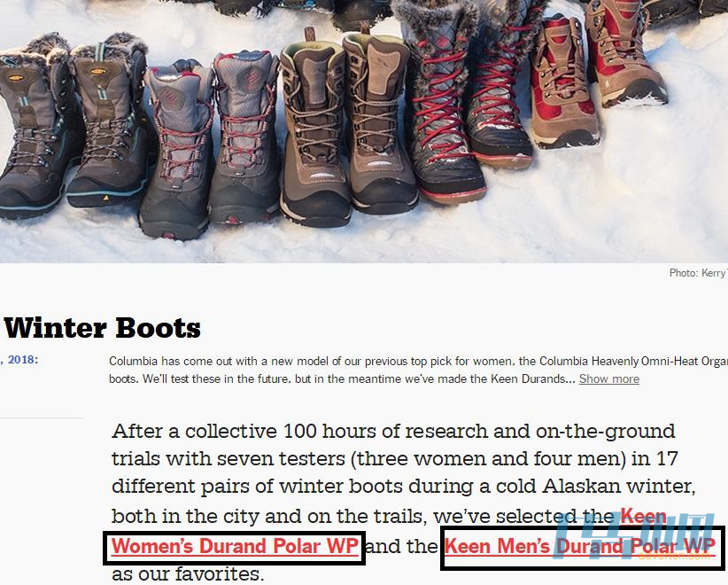Click the second quilted boot with red sole
This screenshot has height=585, width=728.
[500, 89]
